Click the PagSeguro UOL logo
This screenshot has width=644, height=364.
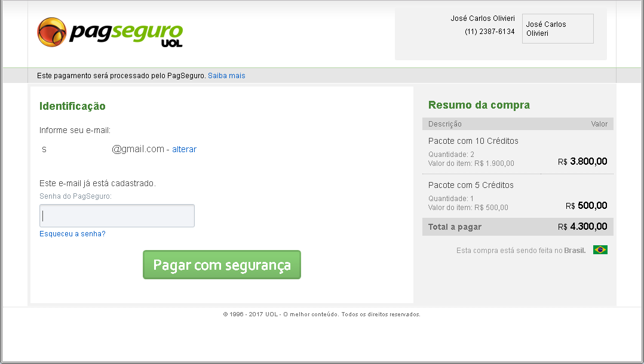110,32
